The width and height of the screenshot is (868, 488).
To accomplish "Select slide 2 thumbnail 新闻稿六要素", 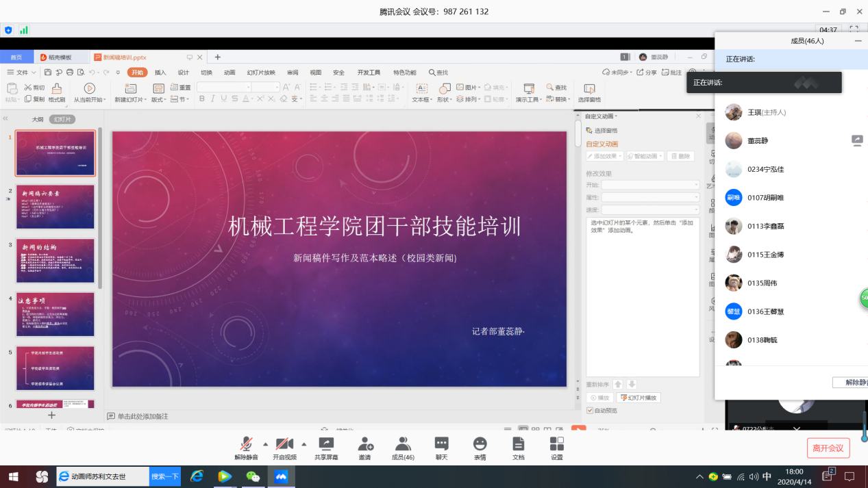I will (x=55, y=207).
